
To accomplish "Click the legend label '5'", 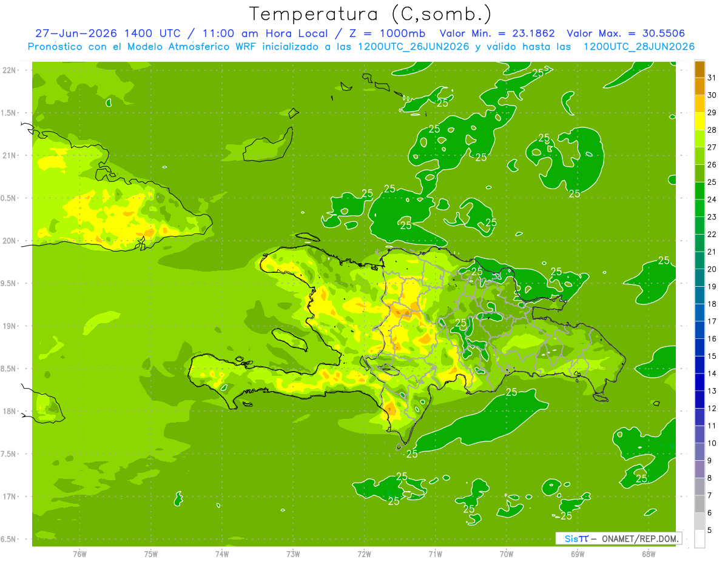I will pos(710,530).
